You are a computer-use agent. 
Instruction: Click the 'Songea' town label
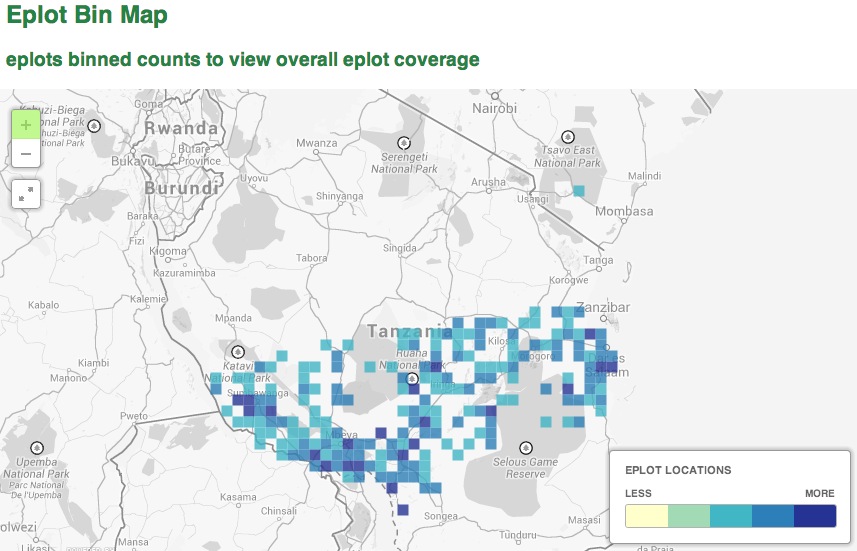[441, 515]
